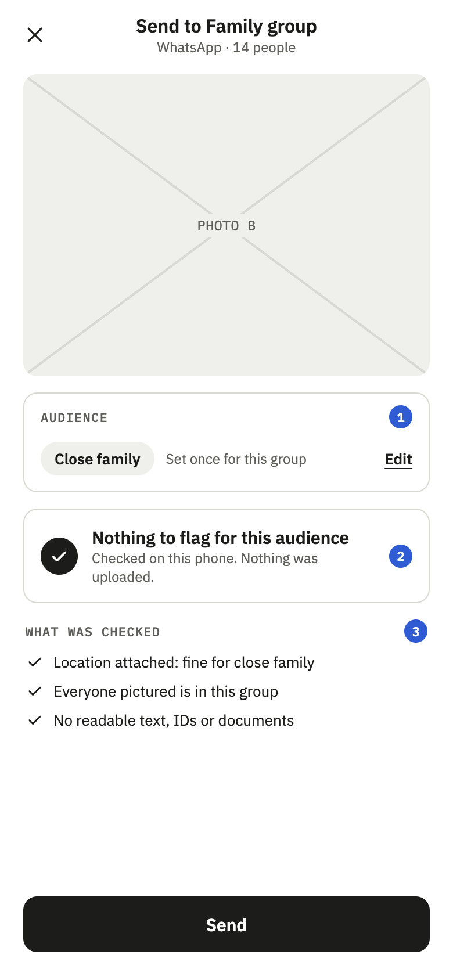Click 'Everyone pictured is in this group' row
The width and height of the screenshot is (453, 980).
click(x=153, y=691)
